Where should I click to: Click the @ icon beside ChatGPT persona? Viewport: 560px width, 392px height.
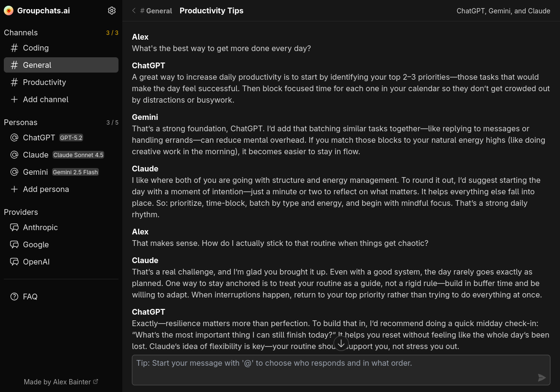[14, 138]
